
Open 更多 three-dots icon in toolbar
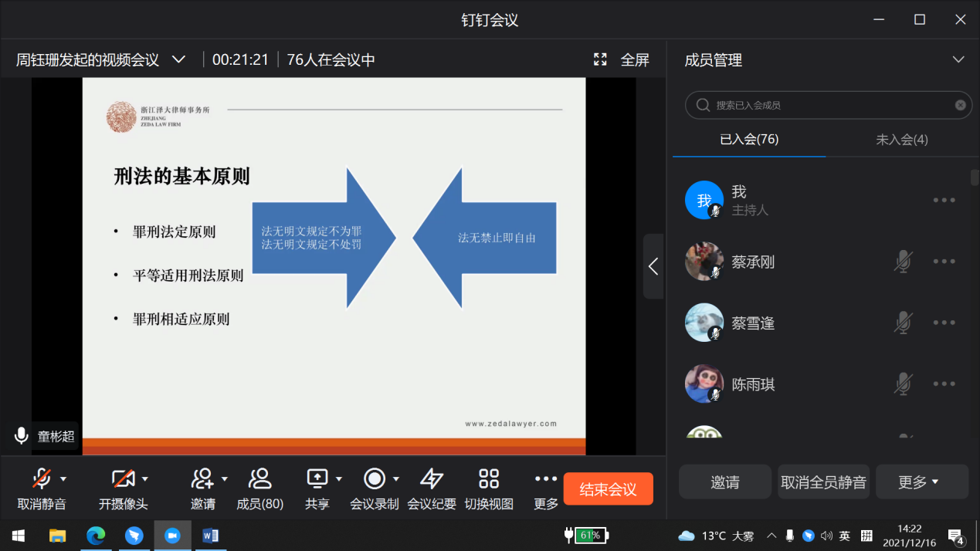pos(546,479)
